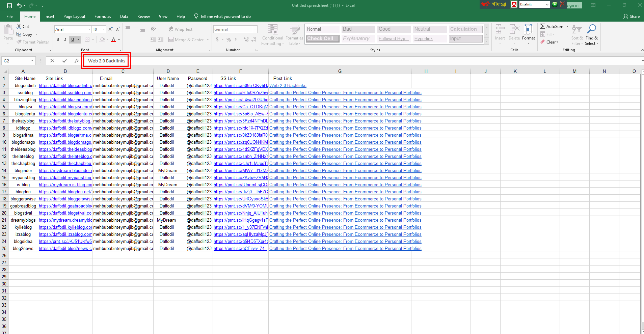644x334 pixels.
Task: Click the Merge & Center icon
Action: [171, 39]
